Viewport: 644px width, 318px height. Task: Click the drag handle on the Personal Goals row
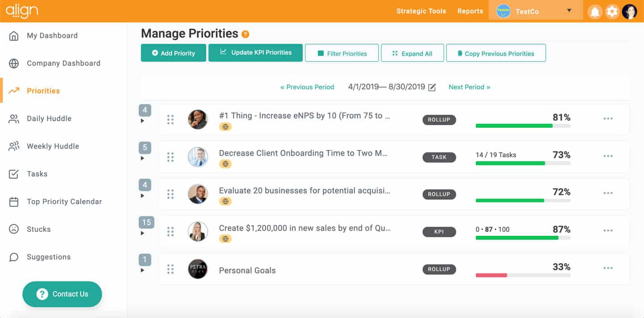pyautogui.click(x=170, y=269)
